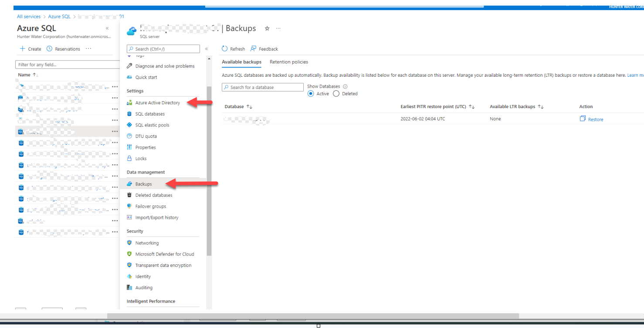Open Auditing settings
644x328 pixels.
144,288
